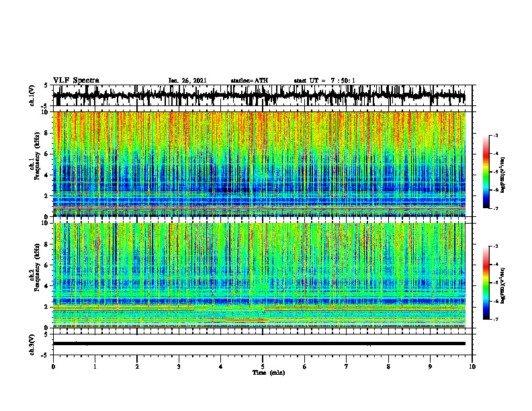Click the ch.2 color bar log PSD unit label
Viewport: 532px width, 411px height.
pos(503,285)
